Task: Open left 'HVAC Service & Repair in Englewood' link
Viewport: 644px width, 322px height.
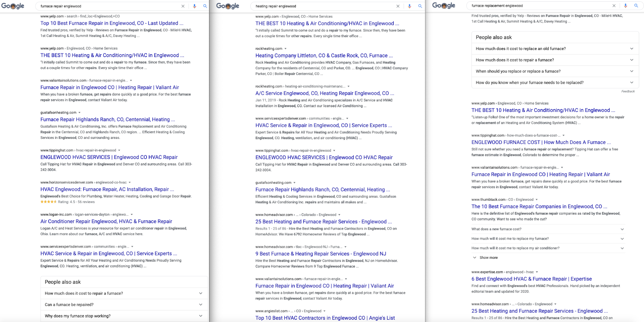Action: tap(109, 254)
